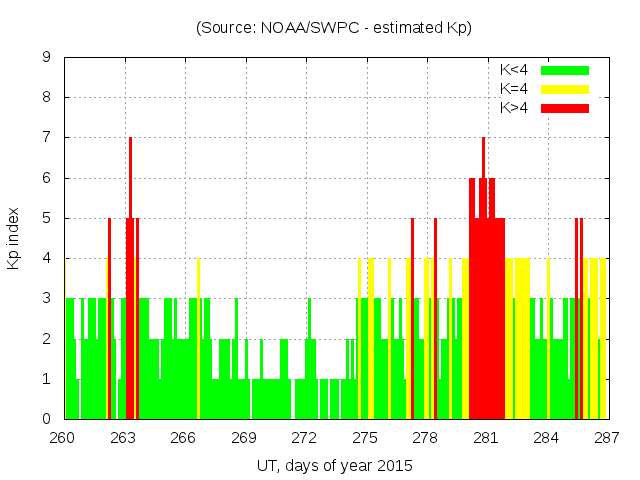Select the K>4 legend label text
Image resolution: width=640 pixels, height=480 pixels.
click(x=514, y=107)
